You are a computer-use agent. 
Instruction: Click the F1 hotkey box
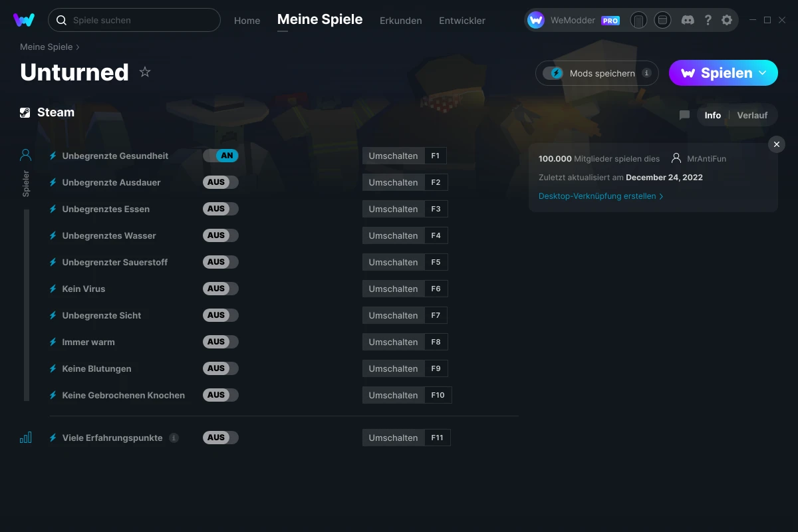pyautogui.click(x=436, y=156)
